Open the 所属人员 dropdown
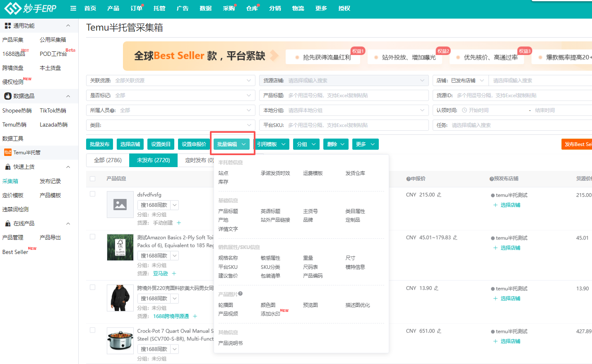This screenshot has height=364, width=592. click(171, 110)
